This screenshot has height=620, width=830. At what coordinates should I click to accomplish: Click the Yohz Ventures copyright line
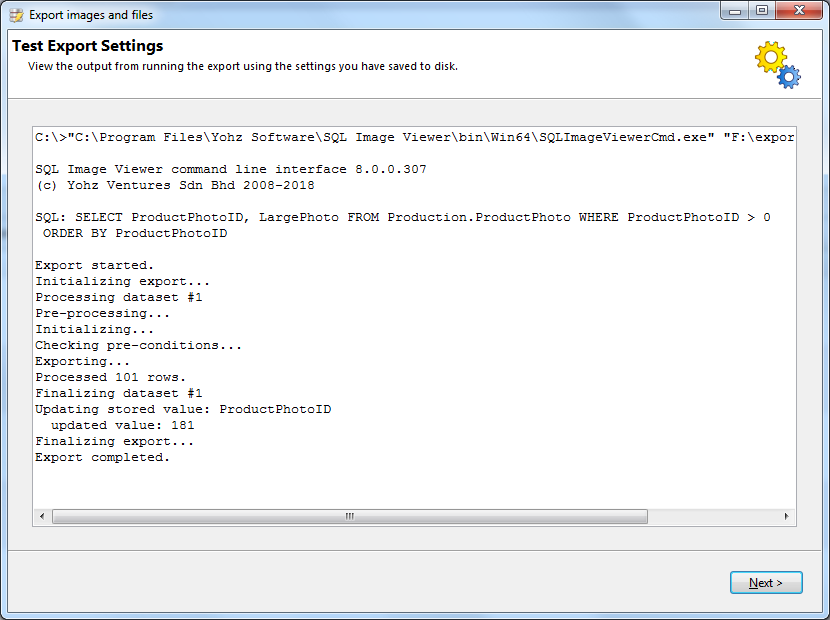click(175, 185)
